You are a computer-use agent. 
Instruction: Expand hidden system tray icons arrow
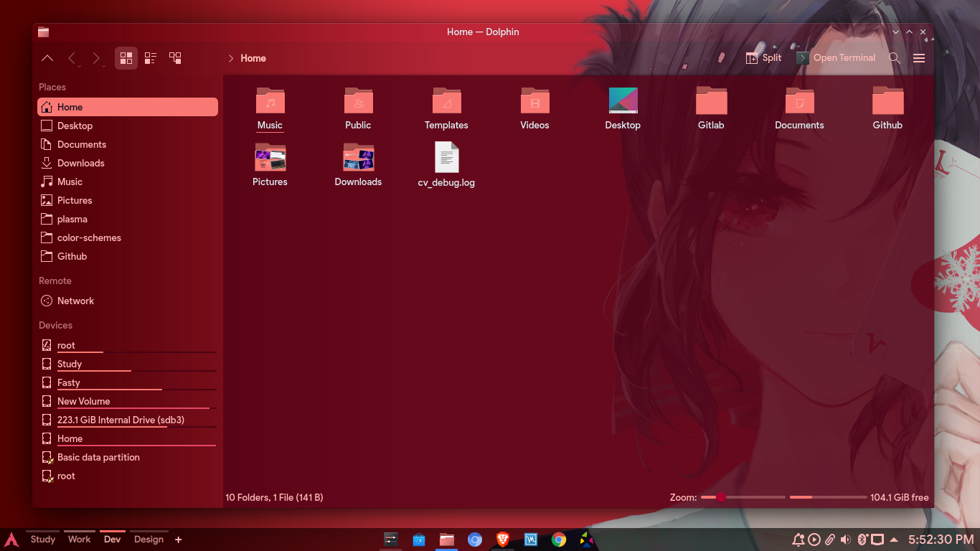tap(894, 540)
